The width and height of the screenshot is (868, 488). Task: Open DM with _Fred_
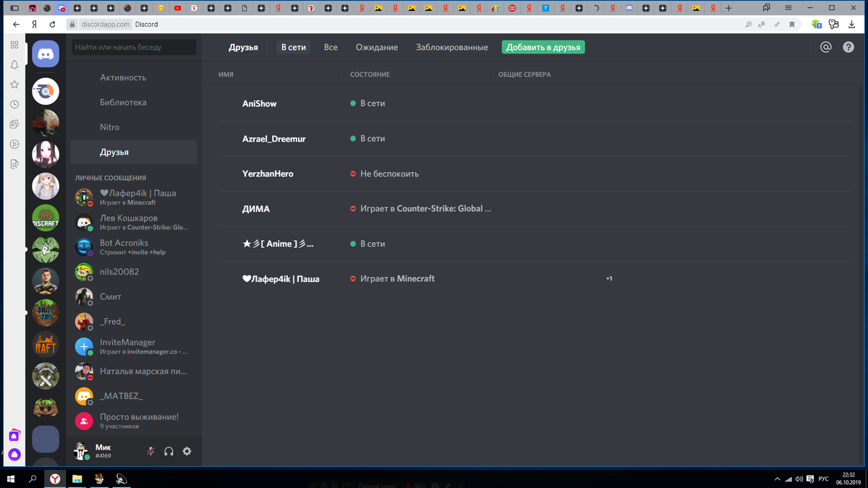coord(134,322)
